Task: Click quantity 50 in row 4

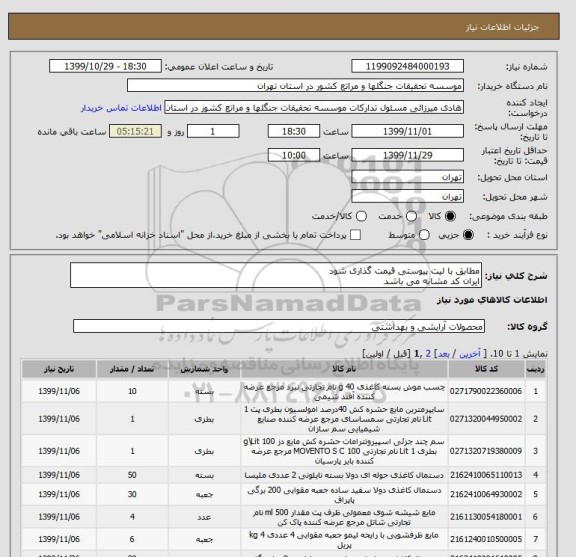Action: point(132,475)
